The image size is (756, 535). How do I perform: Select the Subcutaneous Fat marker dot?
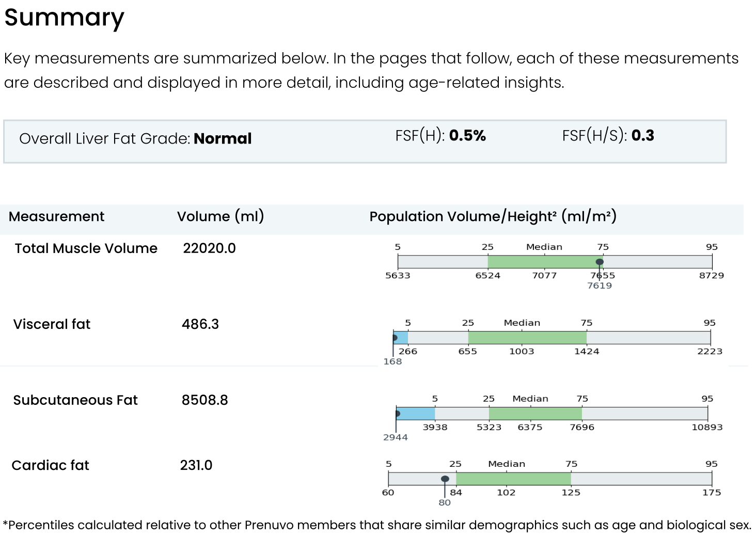[397, 414]
